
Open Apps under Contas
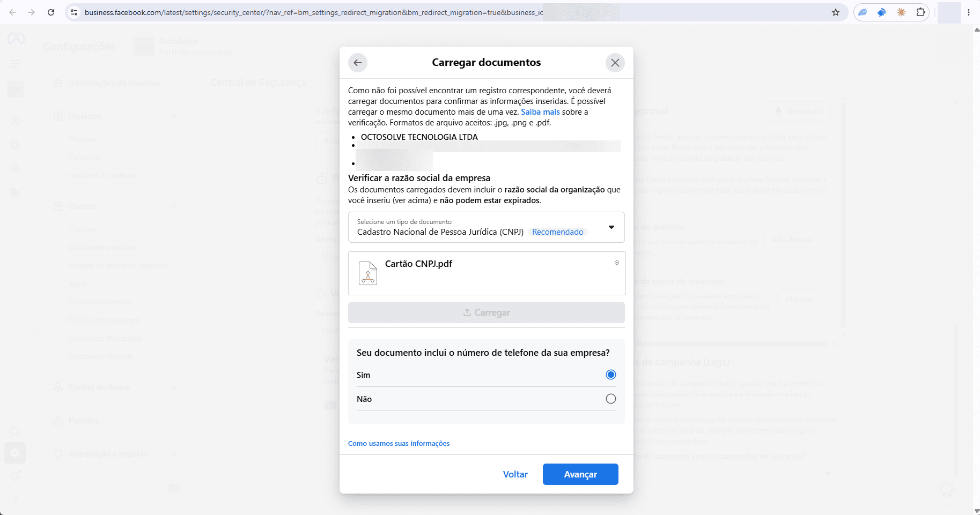(x=77, y=284)
